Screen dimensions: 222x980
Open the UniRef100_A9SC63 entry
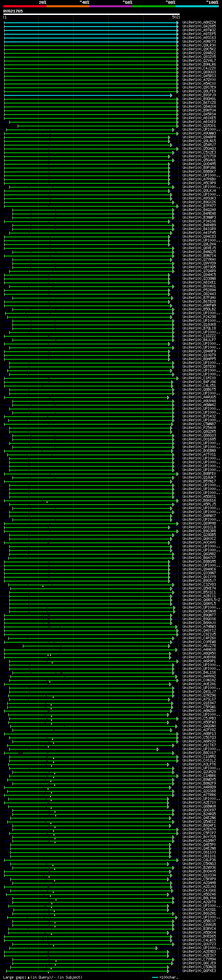(x=199, y=38)
